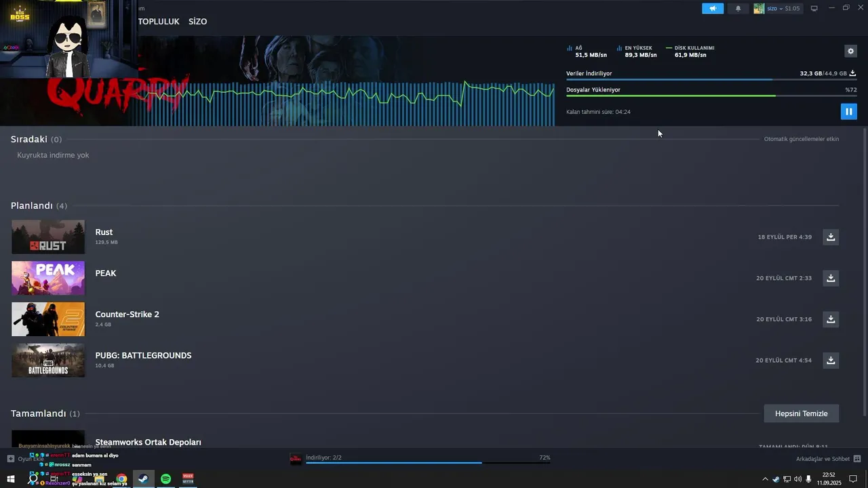Open Spotify from the taskbar
This screenshot has width=868, height=488.
pos(166,479)
